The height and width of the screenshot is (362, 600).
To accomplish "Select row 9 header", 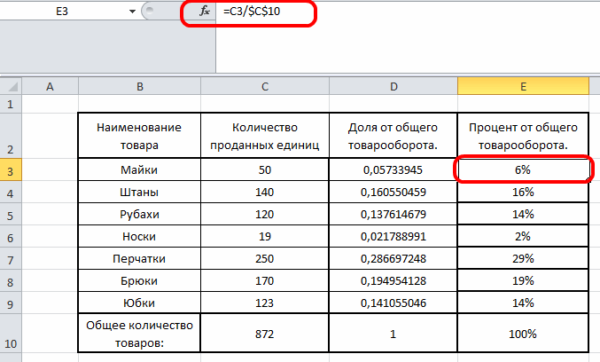I will point(11,303).
